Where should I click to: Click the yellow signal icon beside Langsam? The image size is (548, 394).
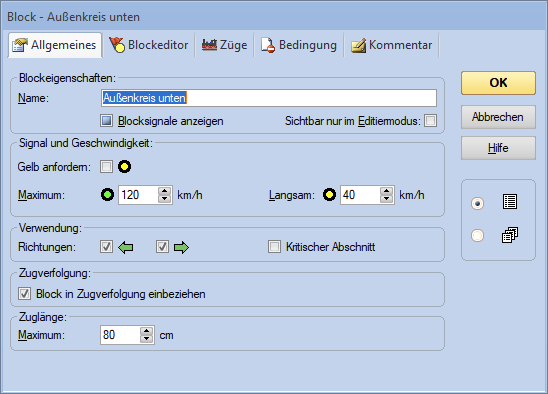click(x=329, y=195)
